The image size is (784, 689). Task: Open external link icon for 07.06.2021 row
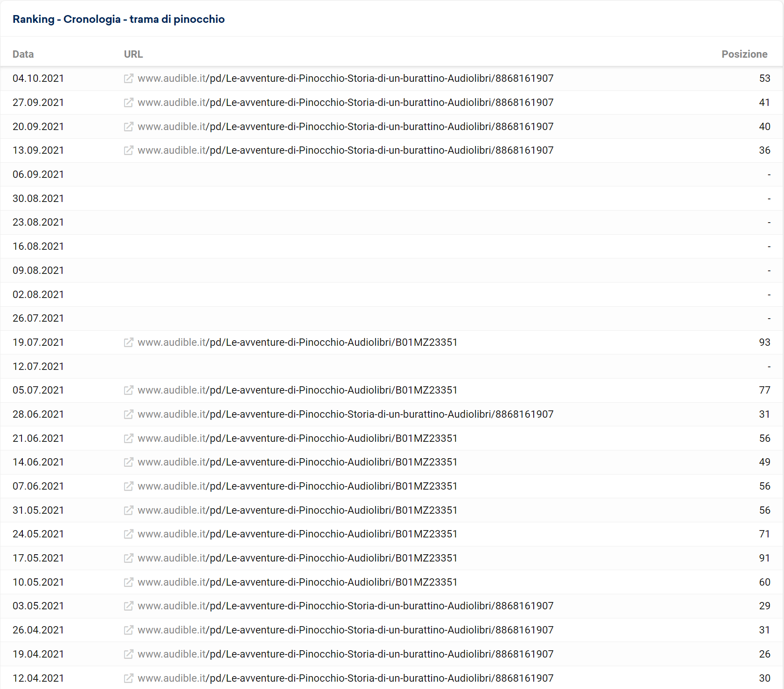coord(128,486)
